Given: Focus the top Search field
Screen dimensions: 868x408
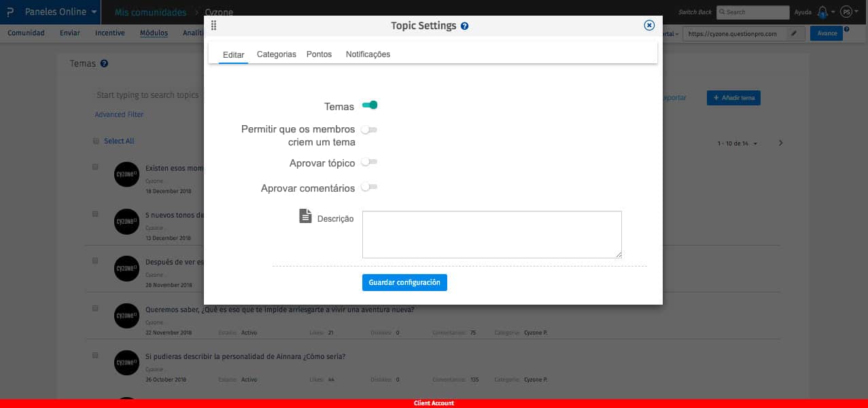Looking at the screenshot, I should coord(752,12).
